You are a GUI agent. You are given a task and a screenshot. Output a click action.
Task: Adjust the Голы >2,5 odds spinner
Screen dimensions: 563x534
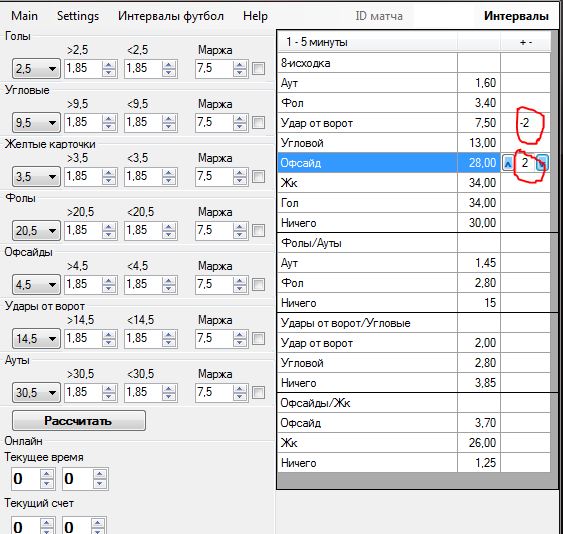tap(109, 68)
